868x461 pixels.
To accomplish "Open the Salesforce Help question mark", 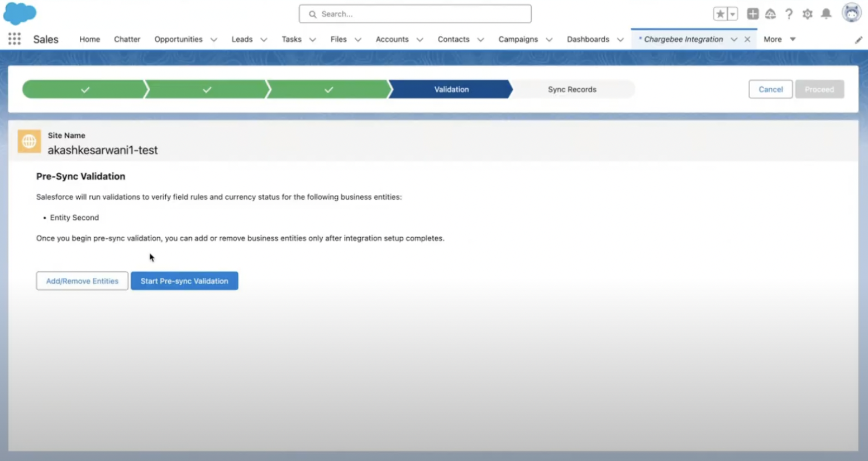I will [x=789, y=14].
